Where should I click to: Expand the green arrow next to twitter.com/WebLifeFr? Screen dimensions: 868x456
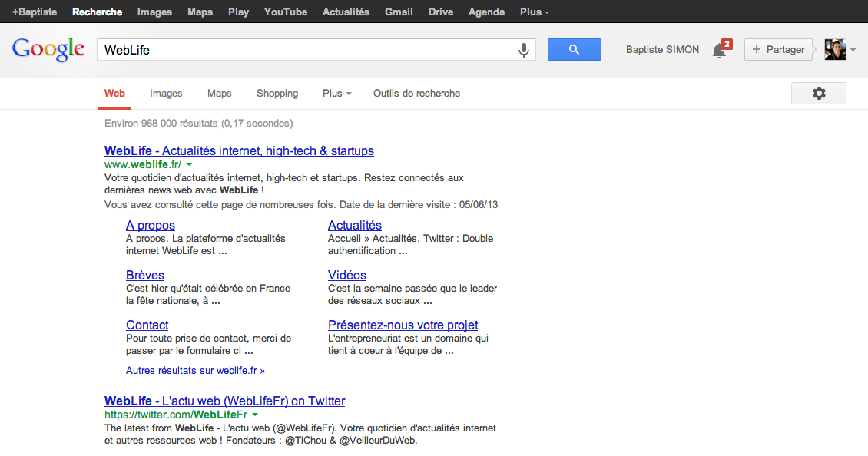(x=255, y=415)
